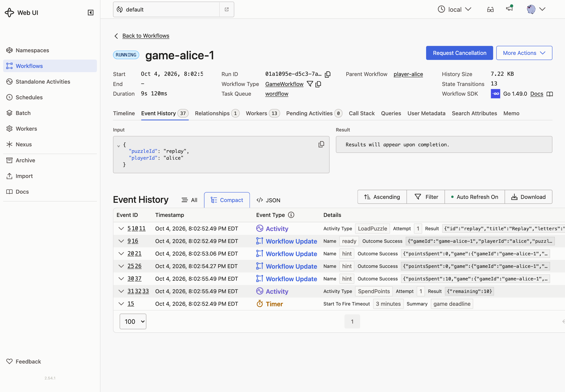Screen dimensions: 565x392
Task: Expand Timer event row 15
Action: [x=121, y=304]
